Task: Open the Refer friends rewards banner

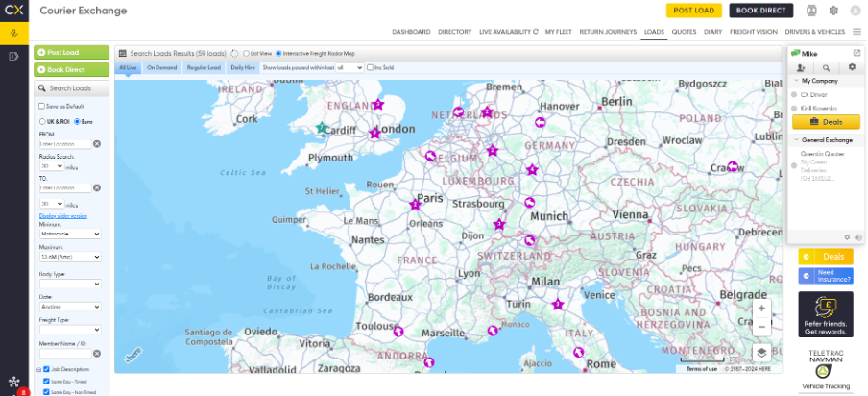Action: (826, 314)
